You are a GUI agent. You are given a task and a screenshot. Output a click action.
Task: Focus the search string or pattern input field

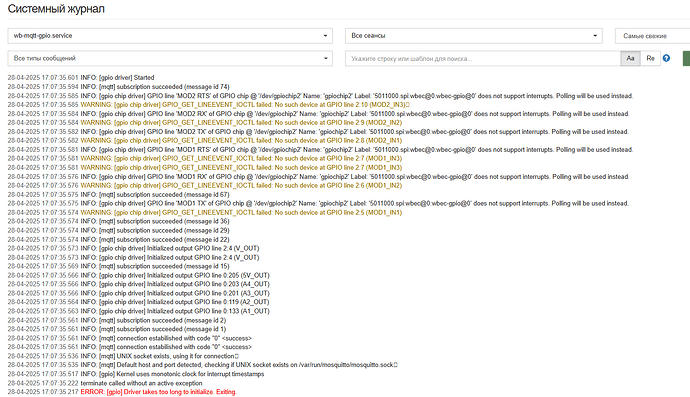click(x=483, y=58)
